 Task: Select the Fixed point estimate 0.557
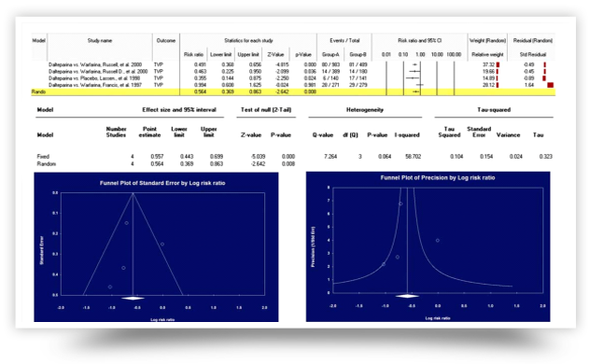[157, 156]
